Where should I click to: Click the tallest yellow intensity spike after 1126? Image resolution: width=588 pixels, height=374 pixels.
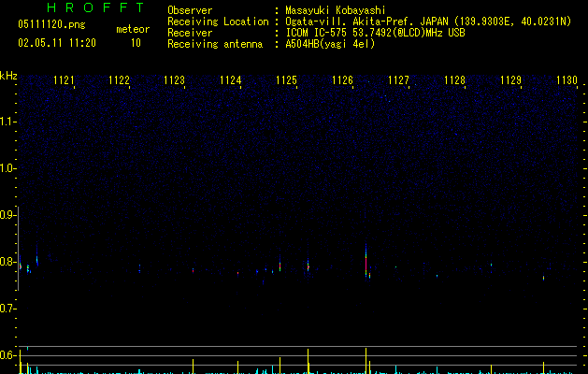(x=366, y=360)
